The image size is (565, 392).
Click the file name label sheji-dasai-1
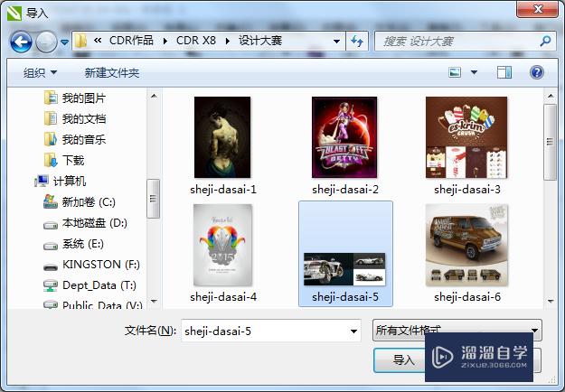[x=223, y=190]
